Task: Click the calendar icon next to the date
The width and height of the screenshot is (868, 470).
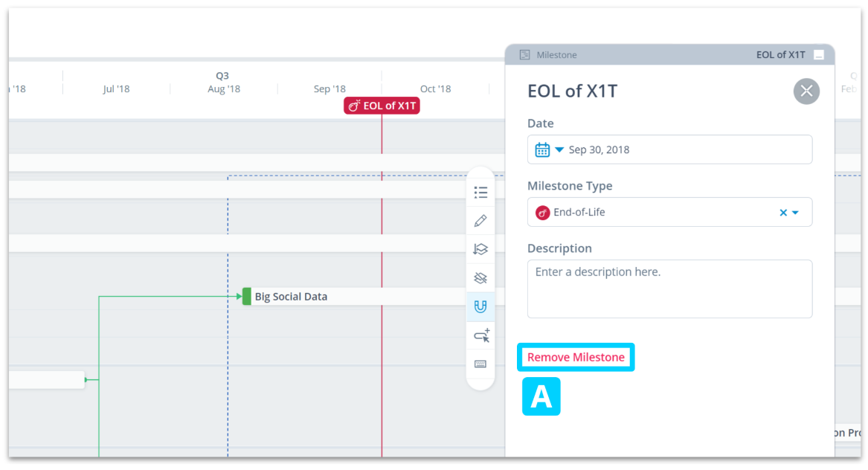Action: coord(542,149)
